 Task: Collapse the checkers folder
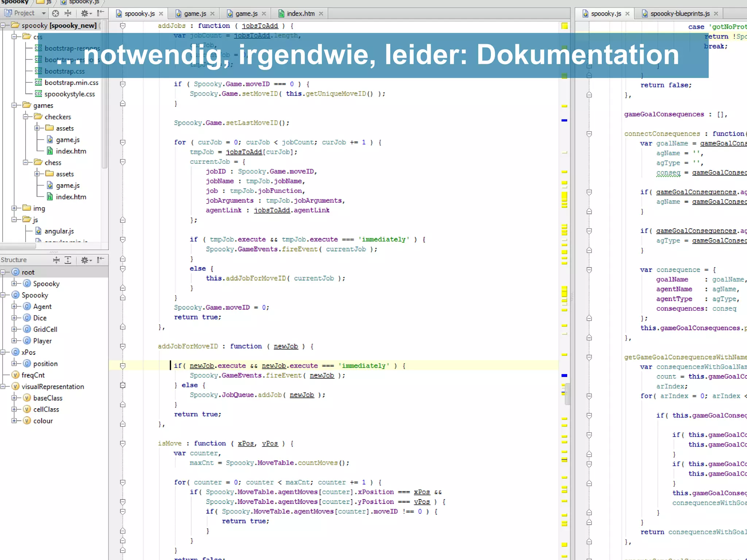point(26,117)
